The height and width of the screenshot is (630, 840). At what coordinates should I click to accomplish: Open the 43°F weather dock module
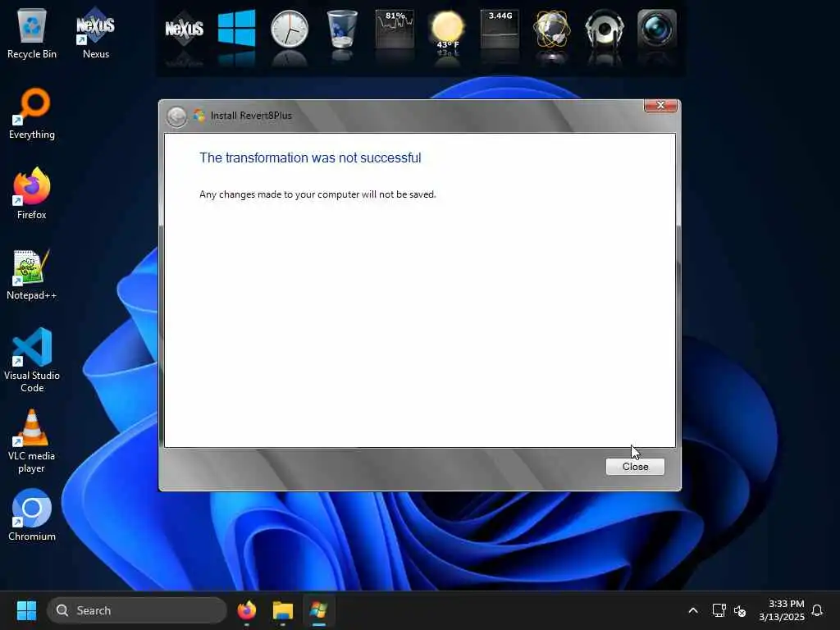pos(448,30)
